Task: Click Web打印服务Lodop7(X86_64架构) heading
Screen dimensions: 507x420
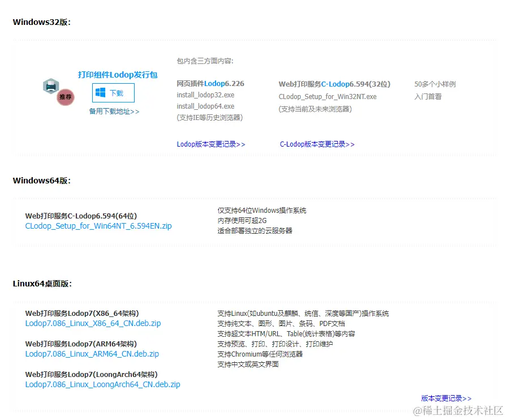Action: point(82,313)
